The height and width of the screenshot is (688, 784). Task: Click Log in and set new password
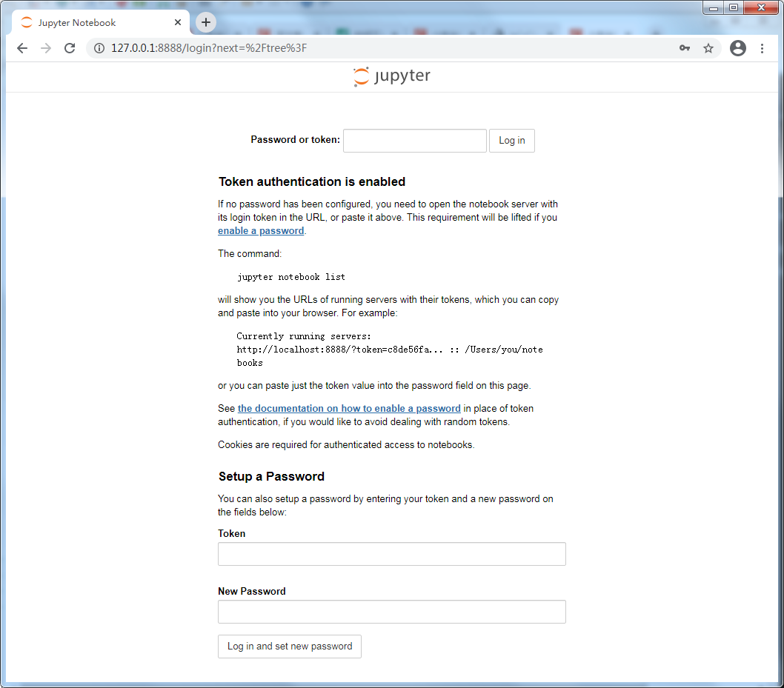289,646
